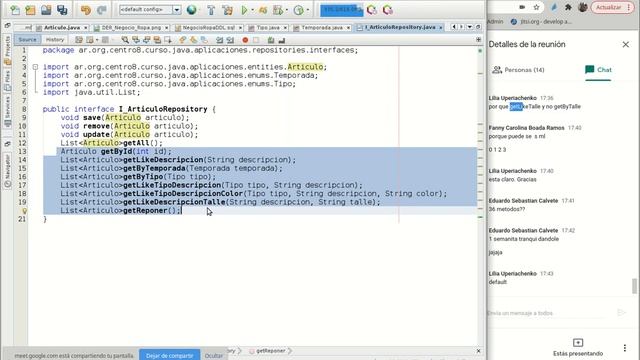Click the lightbulb hint on line 20
Viewport: 640px width, 360px height.
pos(24,211)
